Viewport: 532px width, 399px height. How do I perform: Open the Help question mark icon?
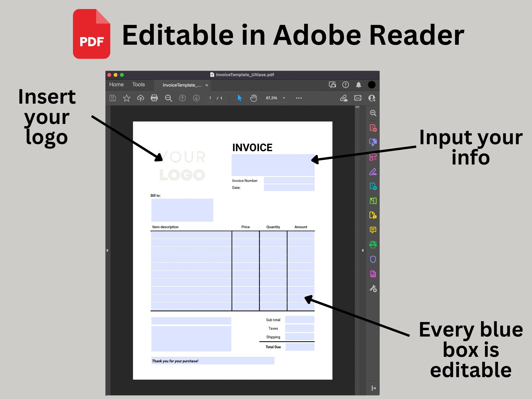click(346, 85)
